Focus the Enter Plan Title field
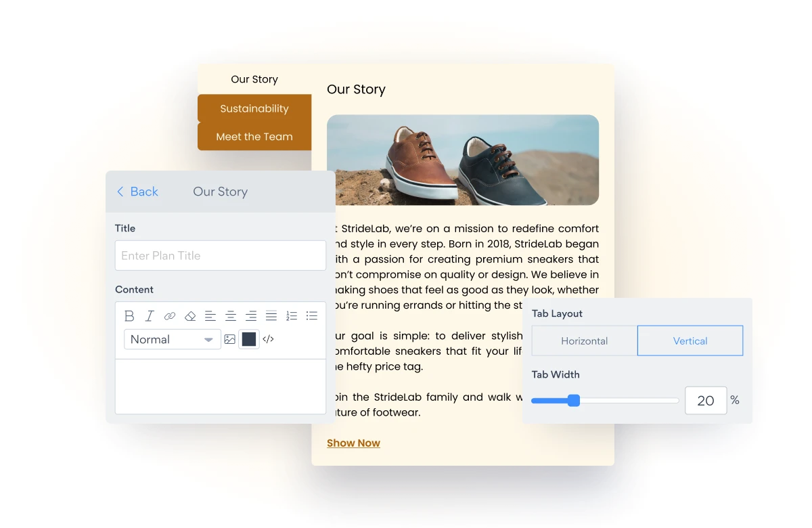The width and height of the screenshot is (812, 528). point(221,256)
